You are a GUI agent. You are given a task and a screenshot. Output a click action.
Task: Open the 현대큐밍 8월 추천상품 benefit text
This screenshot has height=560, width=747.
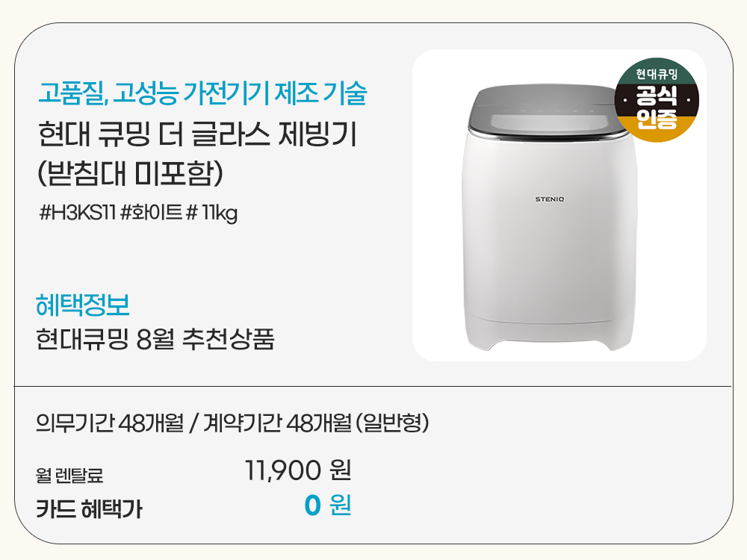pos(155,340)
